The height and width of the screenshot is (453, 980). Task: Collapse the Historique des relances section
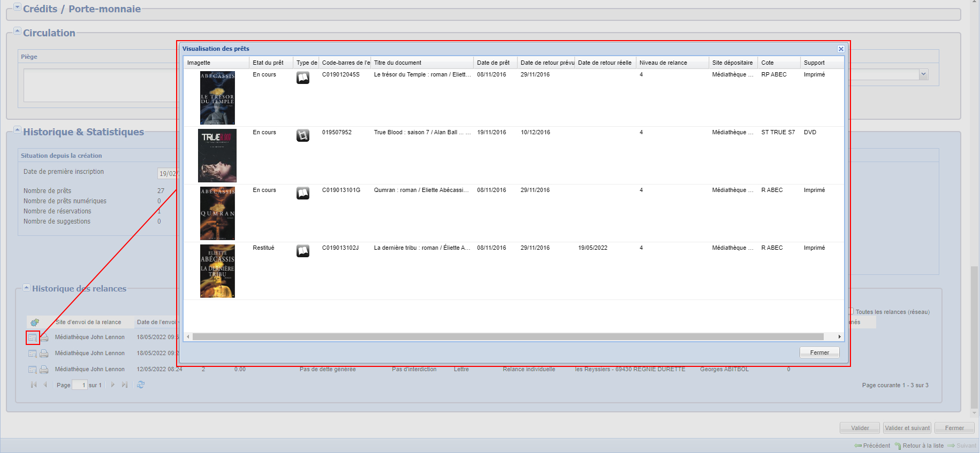pos(26,288)
